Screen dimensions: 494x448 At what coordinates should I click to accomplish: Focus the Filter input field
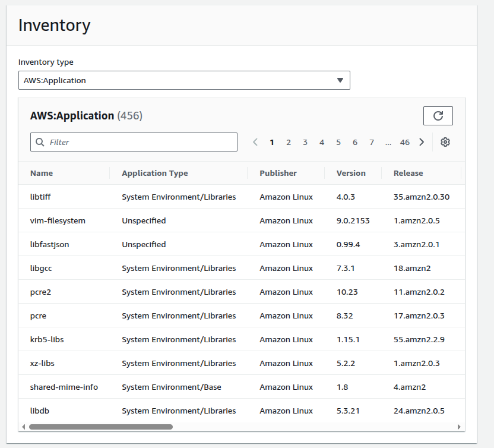[x=134, y=142]
